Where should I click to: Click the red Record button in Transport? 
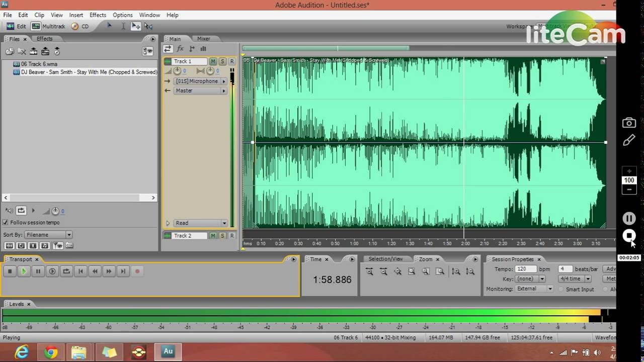coord(137,271)
